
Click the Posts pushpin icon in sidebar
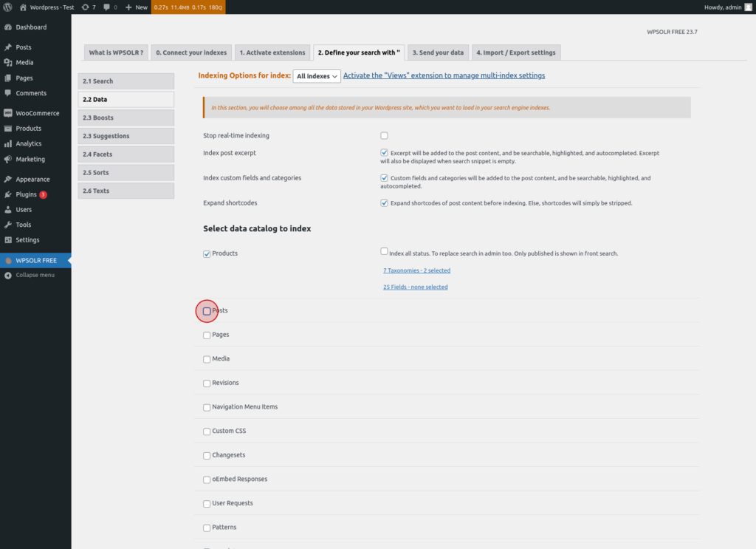pyautogui.click(x=7, y=47)
